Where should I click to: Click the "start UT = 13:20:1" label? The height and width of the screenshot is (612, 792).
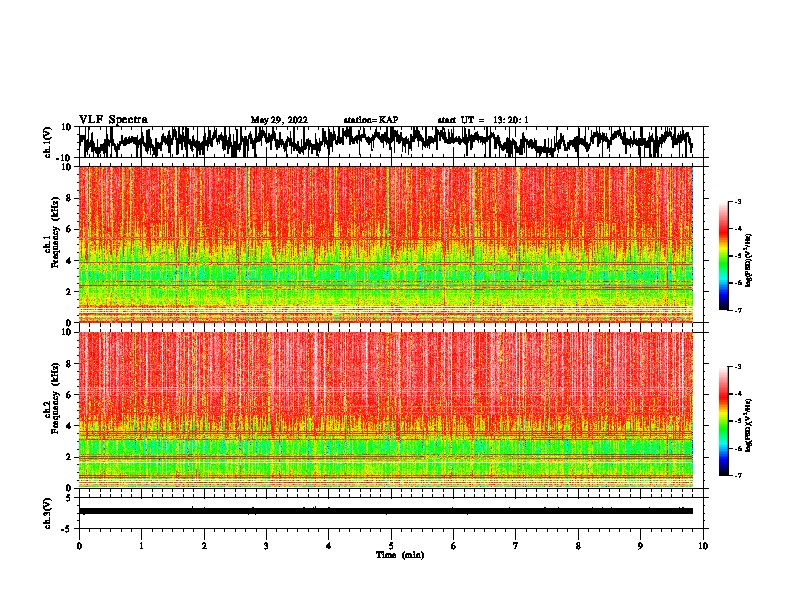[x=483, y=120]
